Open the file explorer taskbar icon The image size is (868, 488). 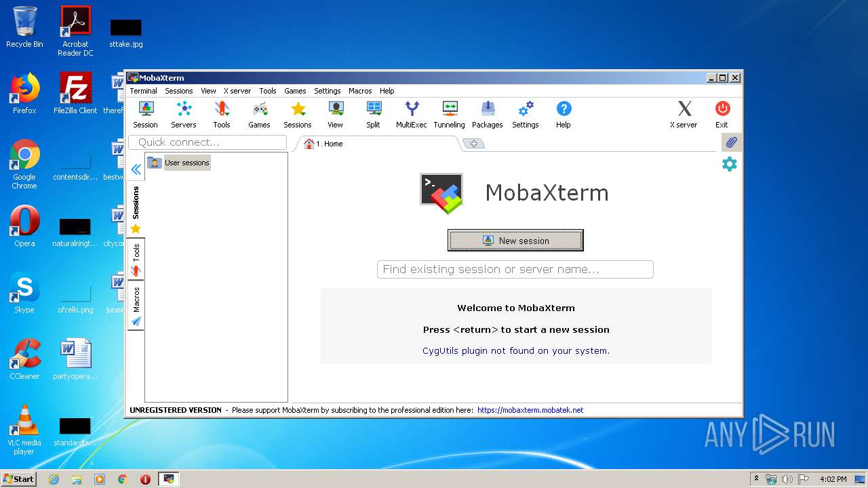[x=77, y=479]
